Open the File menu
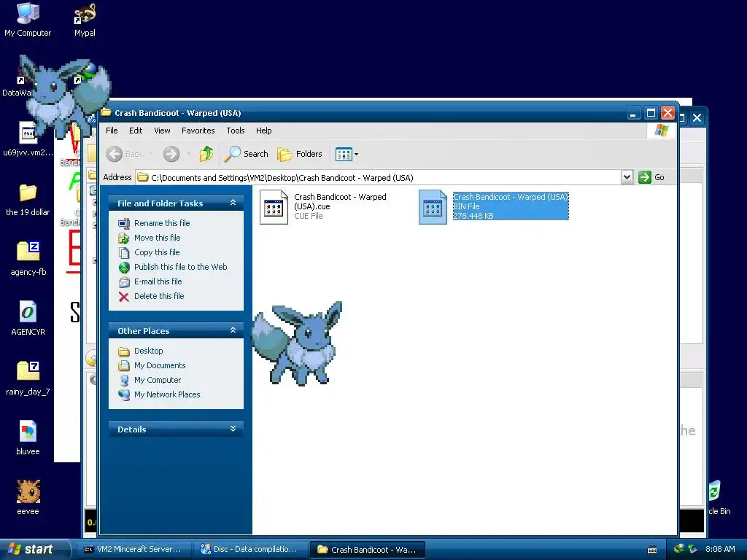Image resolution: width=747 pixels, height=560 pixels. [112, 131]
